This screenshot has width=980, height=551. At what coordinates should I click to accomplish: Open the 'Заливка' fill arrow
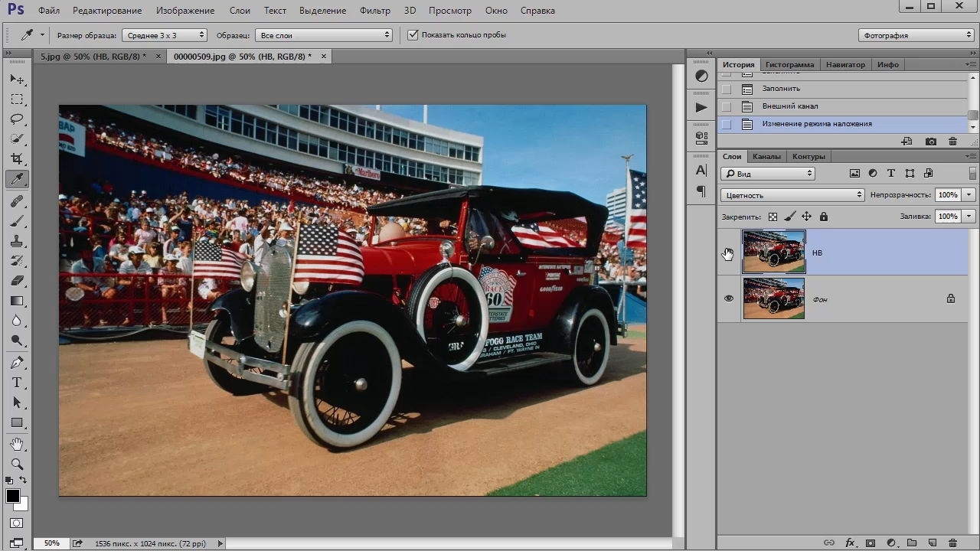tap(969, 217)
